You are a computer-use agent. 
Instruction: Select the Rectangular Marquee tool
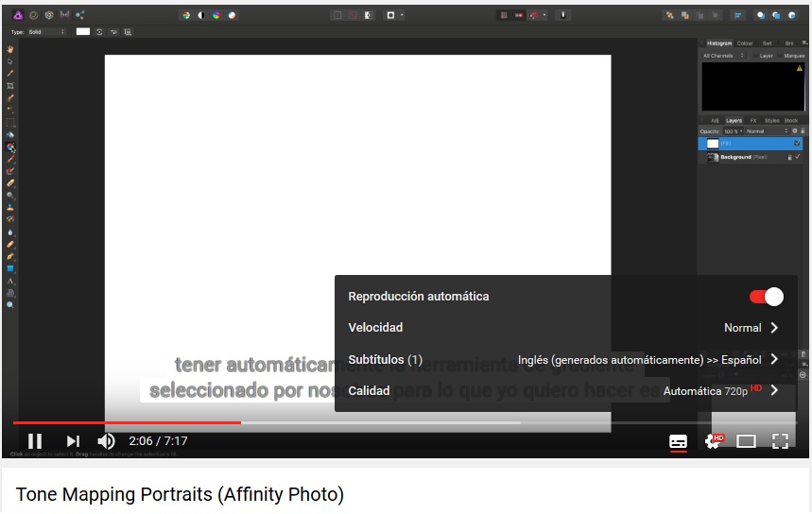click(x=9, y=123)
